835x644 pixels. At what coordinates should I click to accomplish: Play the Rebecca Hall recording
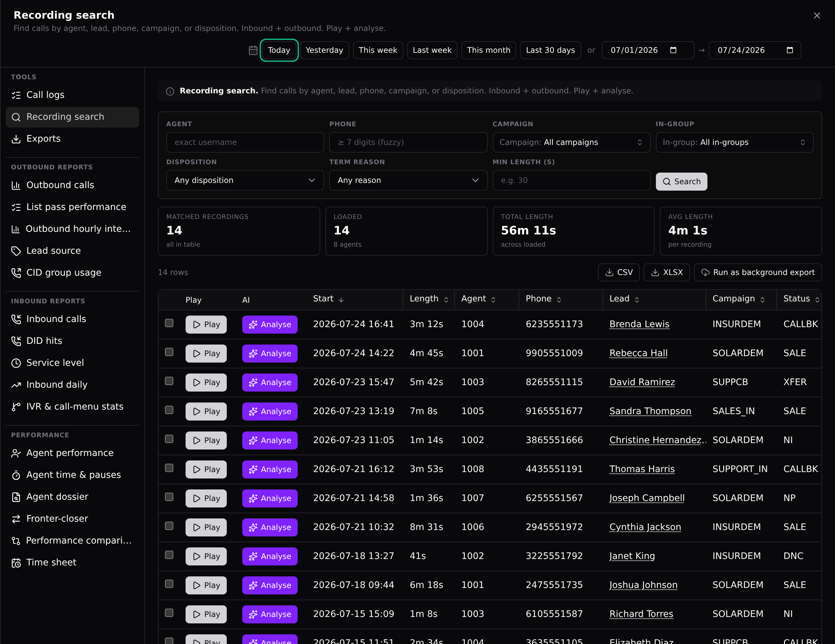click(x=206, y=354)
